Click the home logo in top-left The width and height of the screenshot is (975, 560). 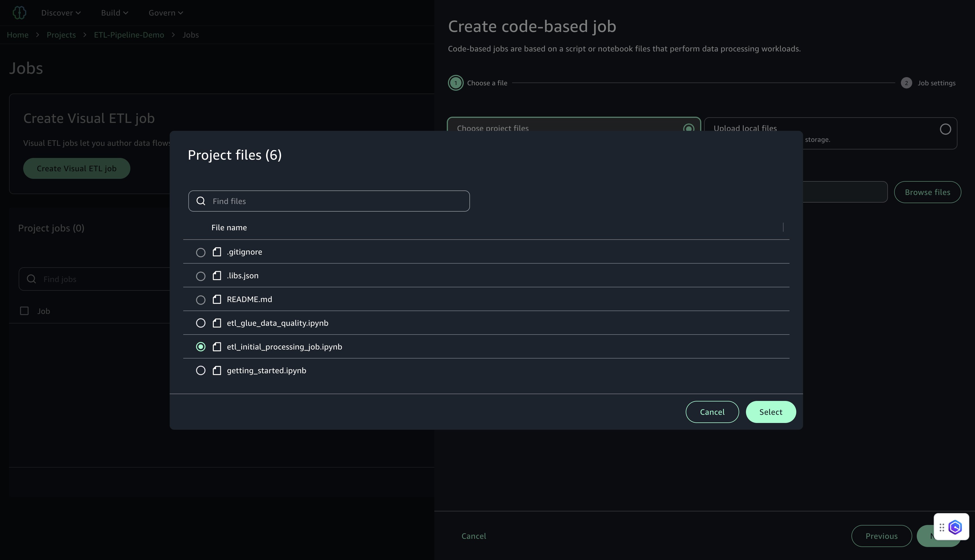(19, 13)
